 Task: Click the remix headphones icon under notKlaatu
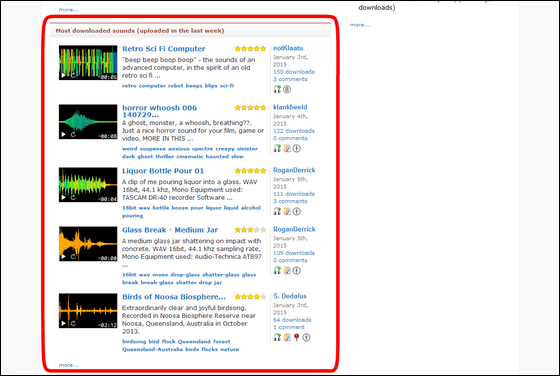[x=277, y=89]
